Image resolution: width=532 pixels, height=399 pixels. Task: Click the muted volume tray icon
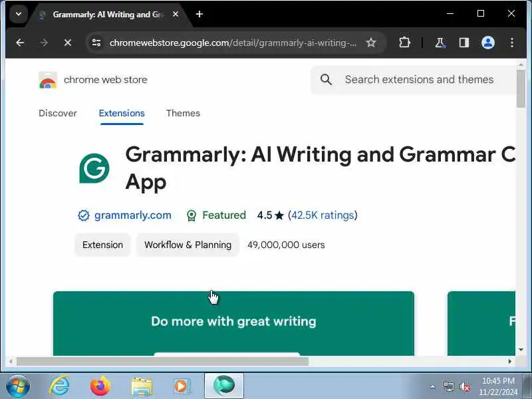coord(464,386)
